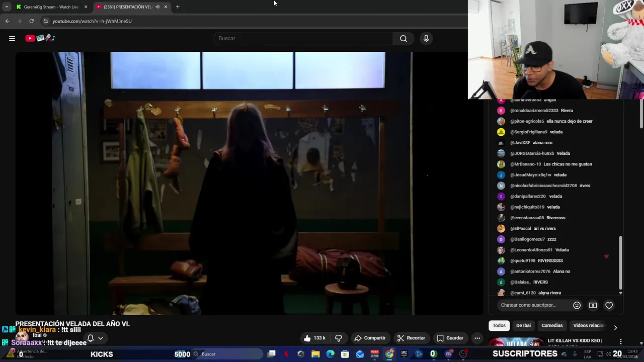Open Outlook mail from taskbar
The height and width of the screenshot is (362, 644).
coord(360,354)
